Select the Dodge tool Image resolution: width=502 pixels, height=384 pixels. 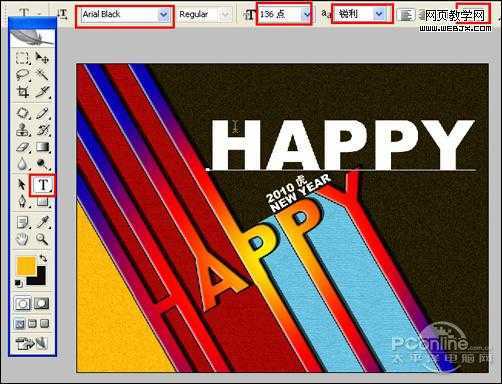tap(42, 164)
